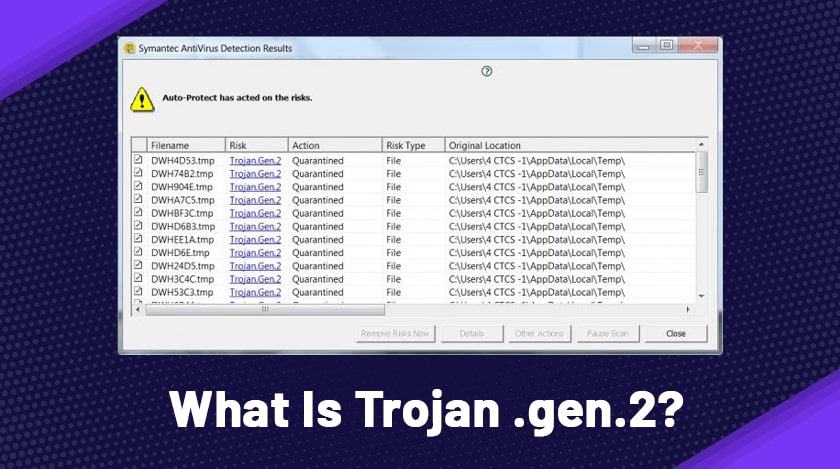840x469 pixels.
Task: Toggle checkbox for DWH53C3.tmp row
Action: [138, 291]
